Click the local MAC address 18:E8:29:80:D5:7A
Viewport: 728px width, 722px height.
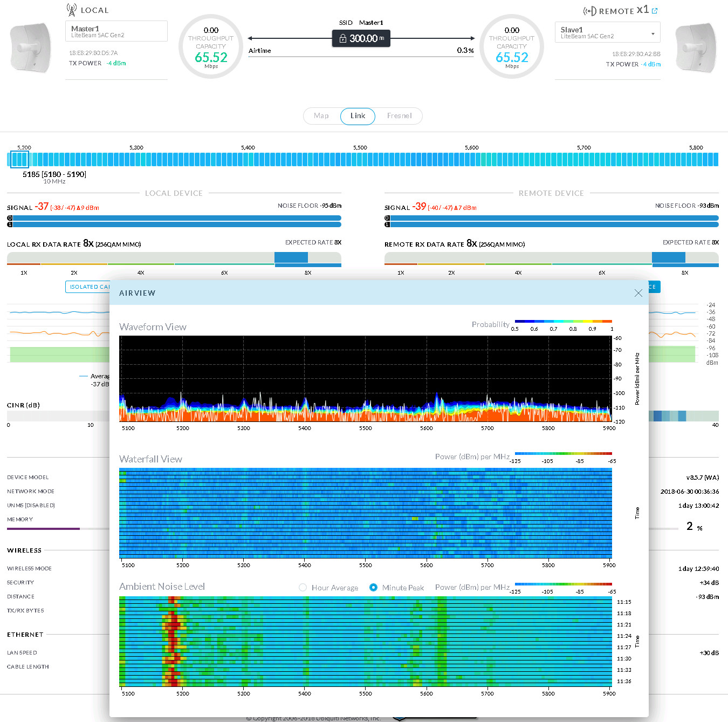pyautogui.click(x=93, y=53)
